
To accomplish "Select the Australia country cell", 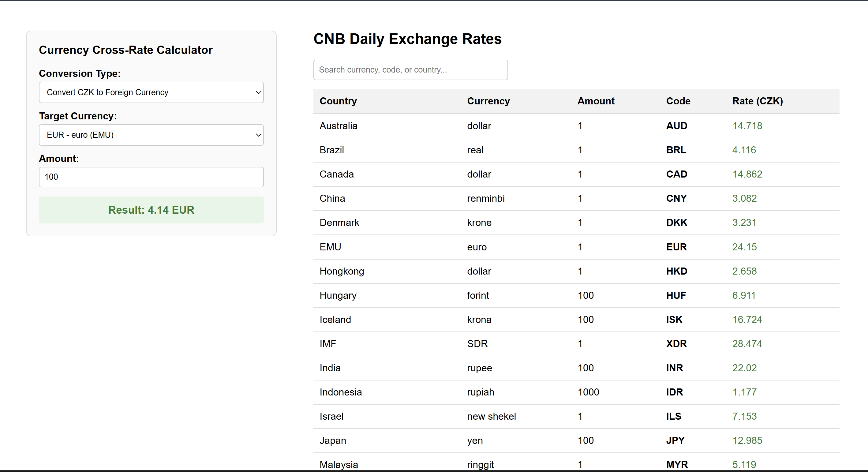I will point(338,126).
